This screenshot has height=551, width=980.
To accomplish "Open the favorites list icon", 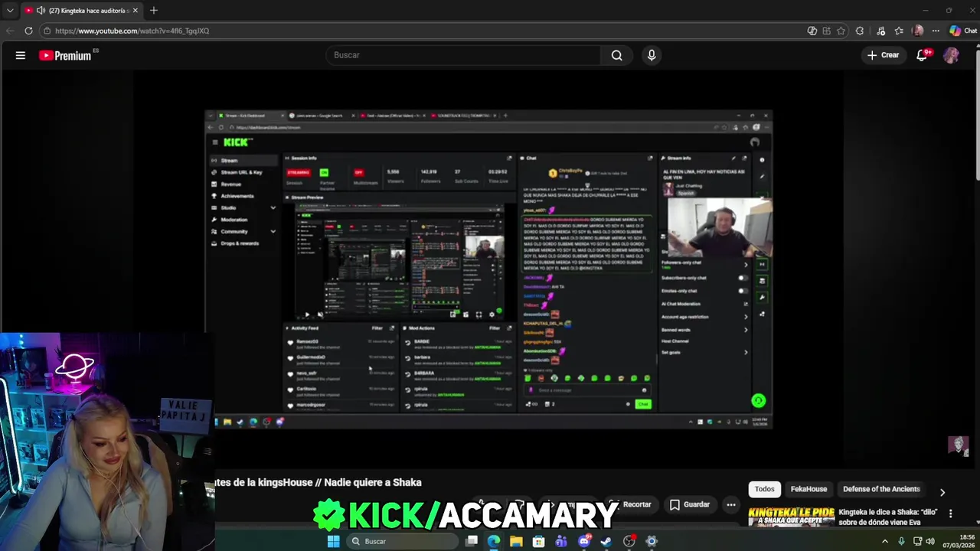I will coord(899,31).
